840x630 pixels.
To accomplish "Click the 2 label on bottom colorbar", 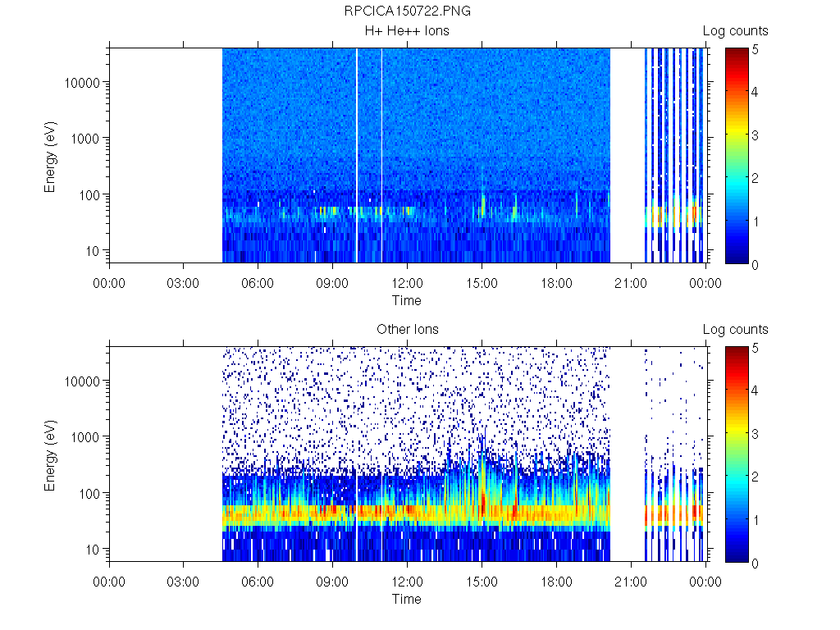I will 755,477.
